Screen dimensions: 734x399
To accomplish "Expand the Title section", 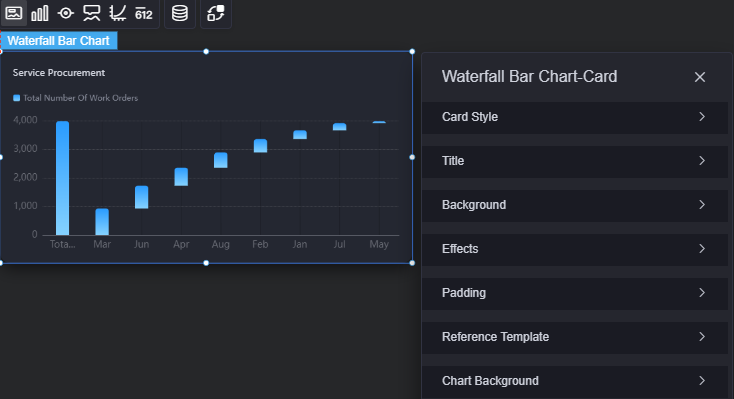I will 574,161.
